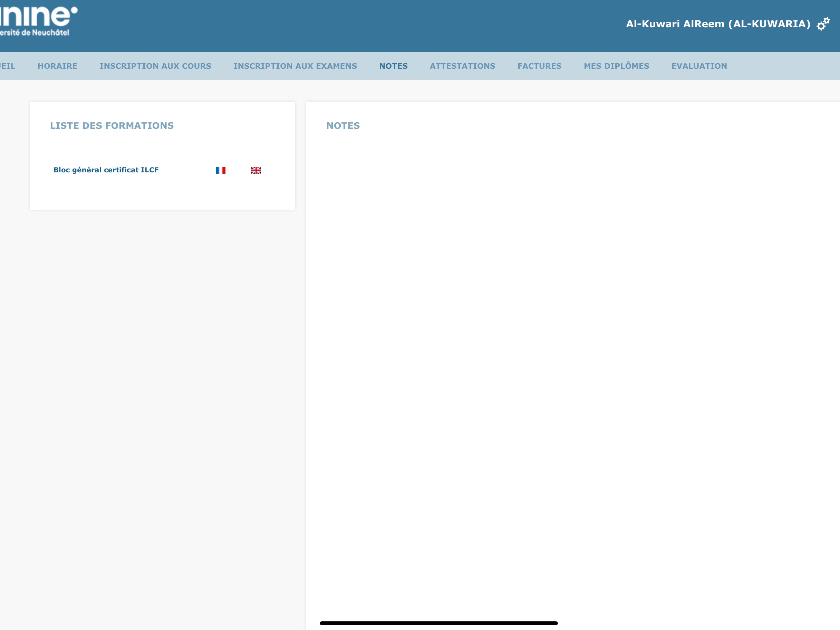Screen dimensions: 840x630
Task: Open Bloc général certificat ILCF link
Action: (x=106, y=170)
